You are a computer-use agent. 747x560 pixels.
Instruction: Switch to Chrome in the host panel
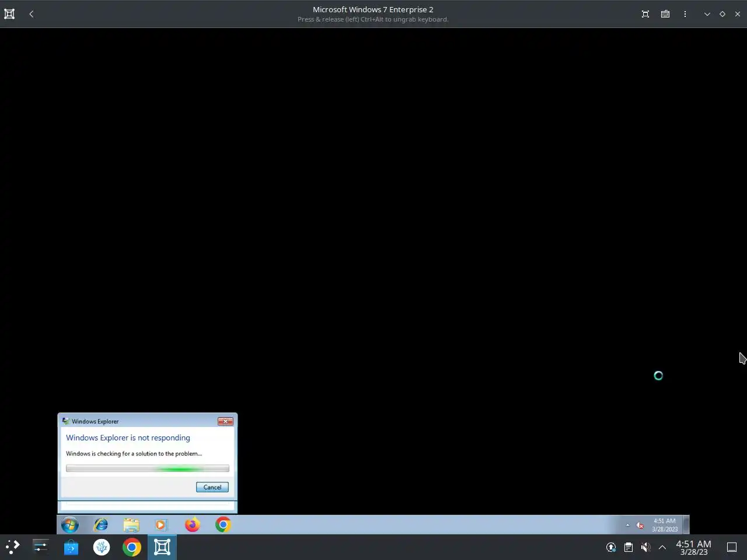(132, 547)
